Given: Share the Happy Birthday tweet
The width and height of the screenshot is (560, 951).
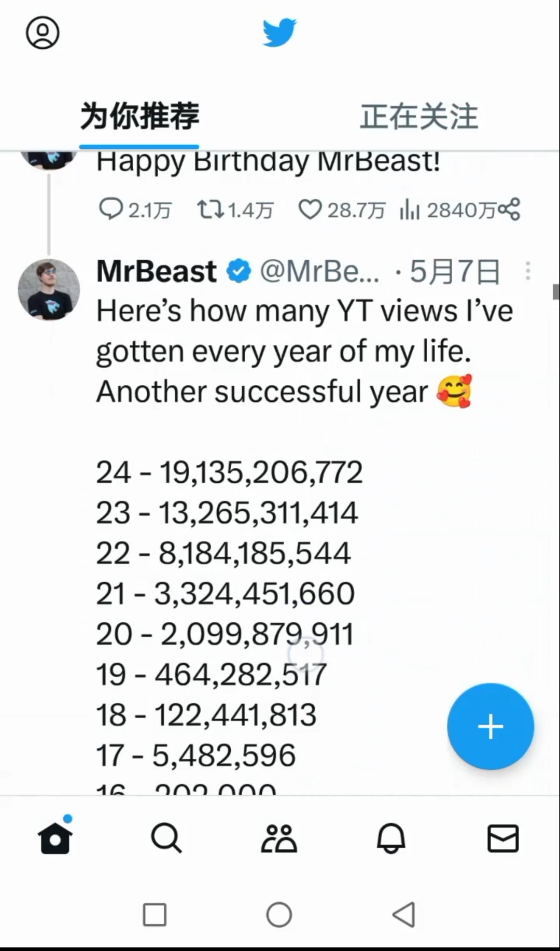Looking at the screenshot, I should pyautogui.click(x=509, y=209).
